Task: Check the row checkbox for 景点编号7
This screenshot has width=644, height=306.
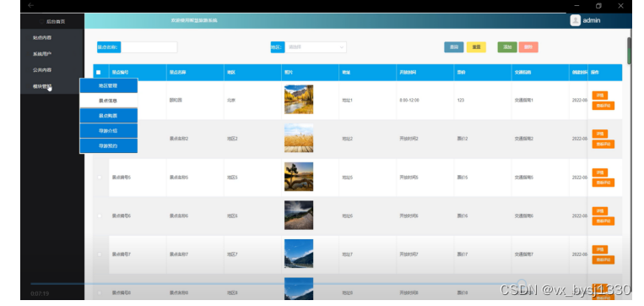Action: pos(99,254)
